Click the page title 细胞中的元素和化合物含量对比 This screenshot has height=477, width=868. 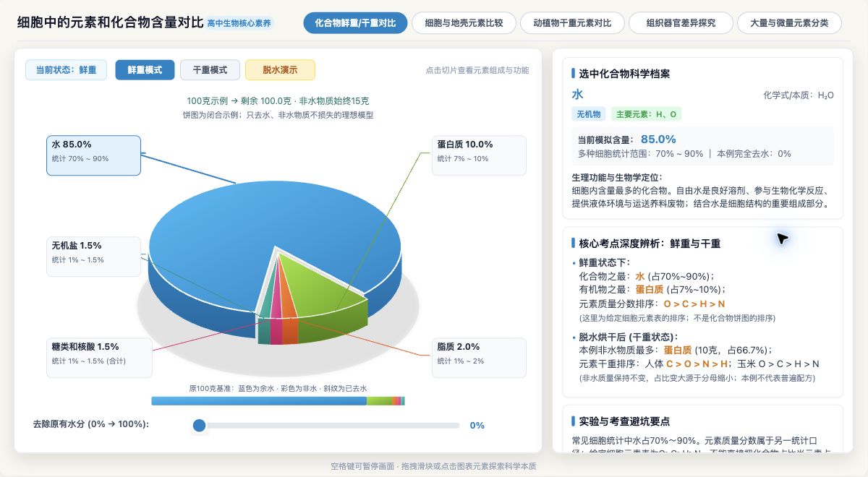coord(110,23)
